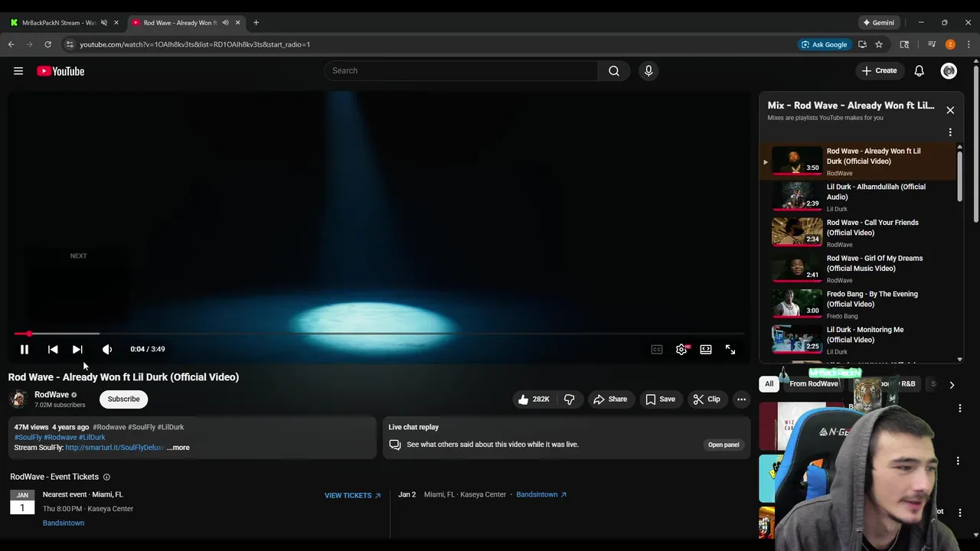Screen dimensions: 980x551
Task: Toggle closed captions on the player
Action: 657,349
